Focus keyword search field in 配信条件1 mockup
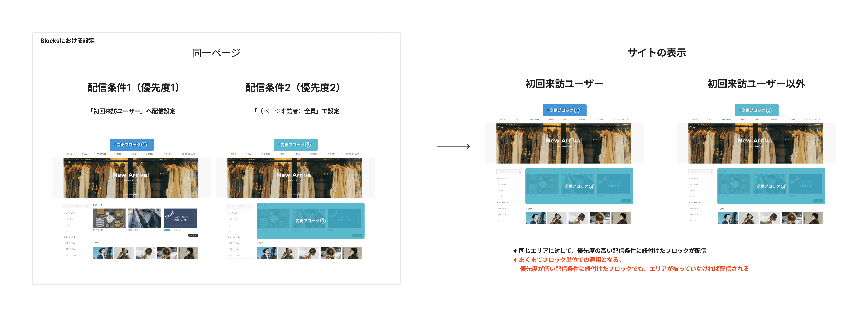Viewport: 868px width, 317px height. [x=76, y=206]
